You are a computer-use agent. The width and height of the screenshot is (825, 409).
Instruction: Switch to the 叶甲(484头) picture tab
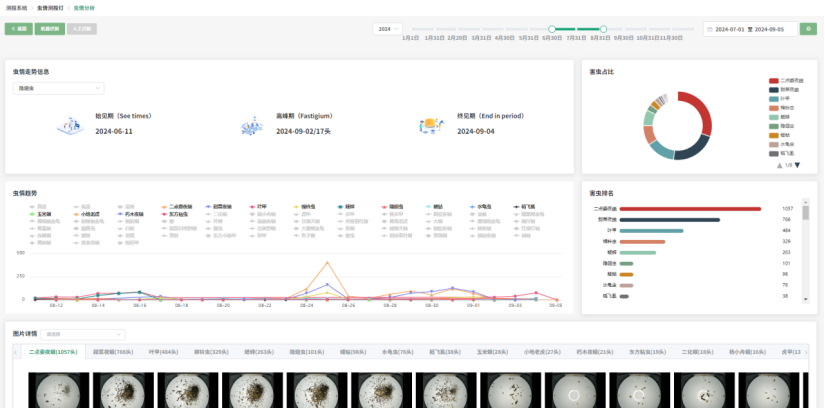pyautogui.click(x=162, y=352)
